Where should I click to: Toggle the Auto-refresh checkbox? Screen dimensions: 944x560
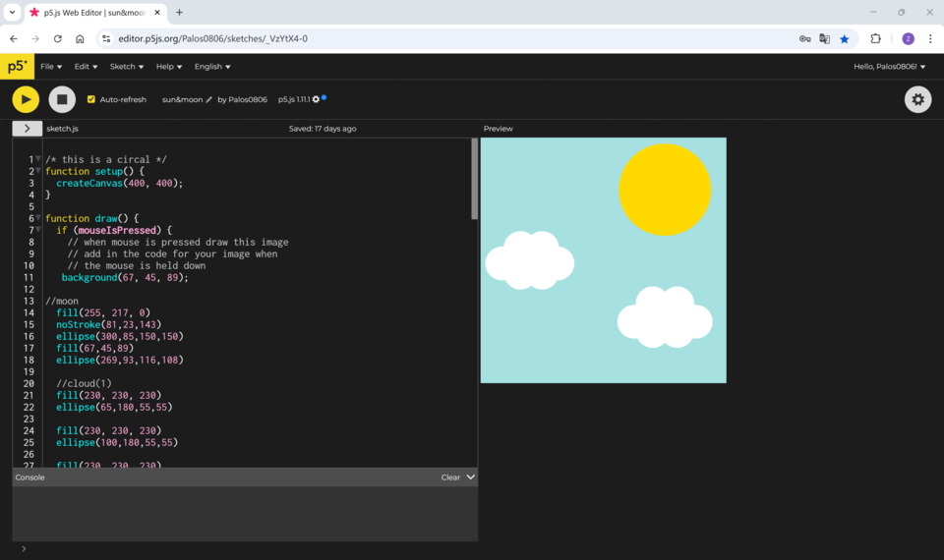(x=91, y=99)
